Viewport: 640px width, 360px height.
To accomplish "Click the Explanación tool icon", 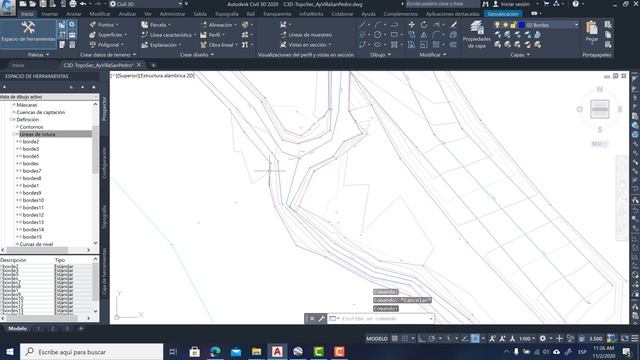I will point(144,45).
